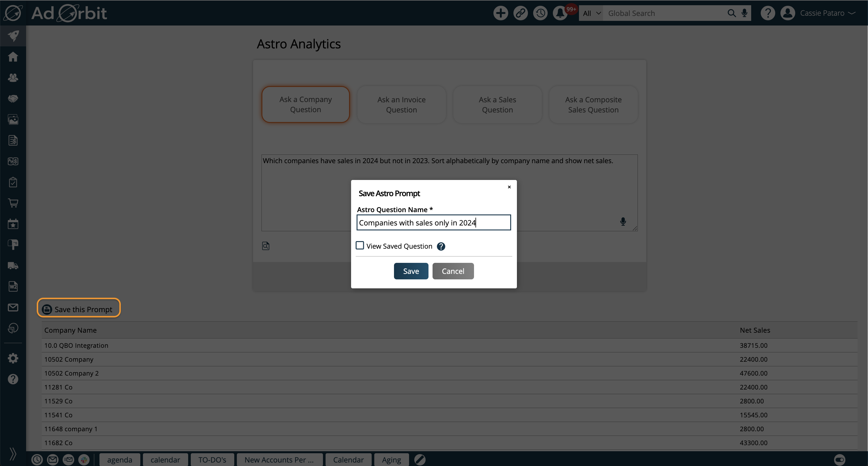The width and height of the screenshot is (868, 466).
Task: Open the images gallery icon in sidebar
Action: coord(13,119)
